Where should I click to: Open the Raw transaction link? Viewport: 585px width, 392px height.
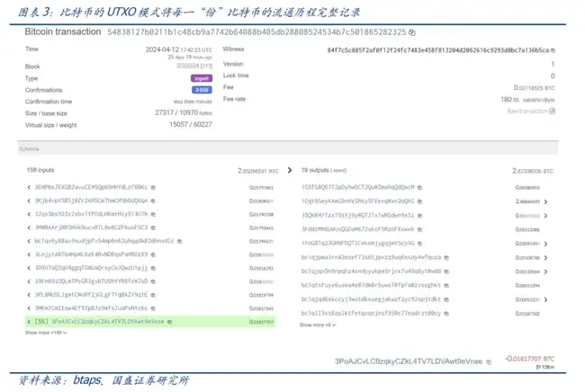(x=527, y=111)
